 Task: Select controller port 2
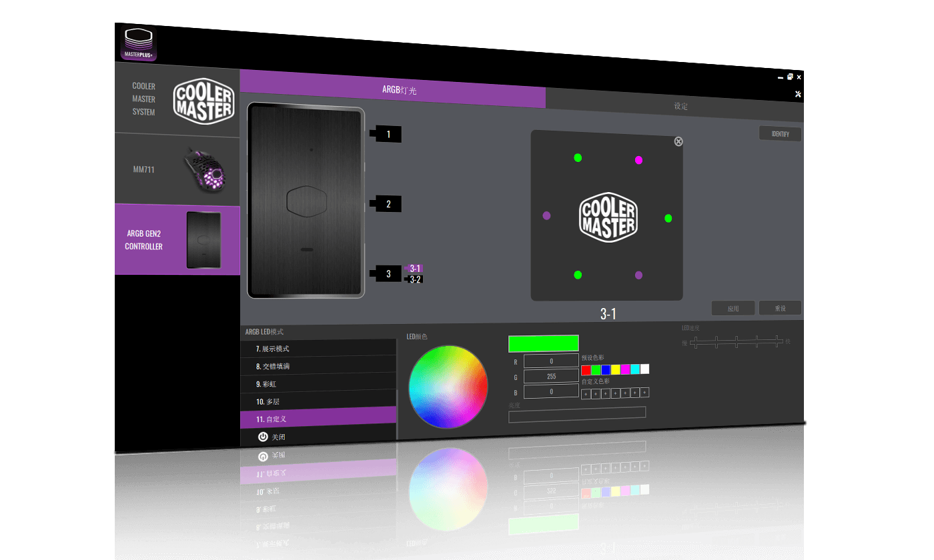(x=387, y=204)
